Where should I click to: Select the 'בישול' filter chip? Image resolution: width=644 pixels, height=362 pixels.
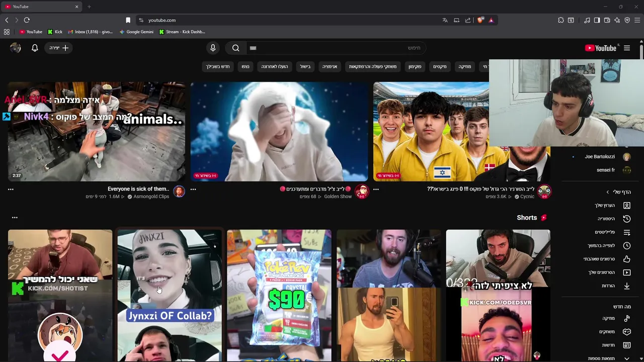(x=305, y=66)
